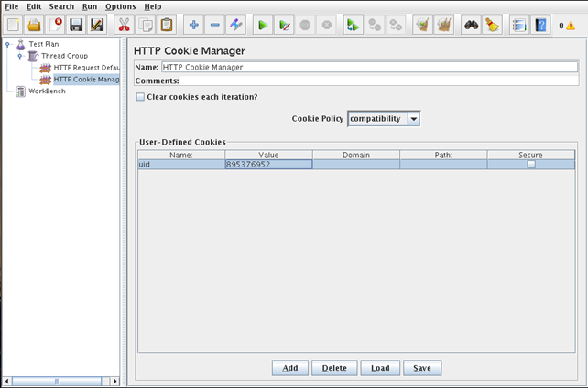Start the test with green play icon
588x388 pixels.
[262, 26]
